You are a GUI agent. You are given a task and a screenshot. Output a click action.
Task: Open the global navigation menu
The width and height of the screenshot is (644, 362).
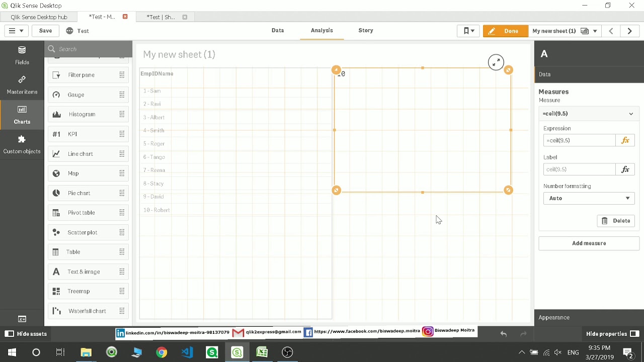tap(15, 31)
